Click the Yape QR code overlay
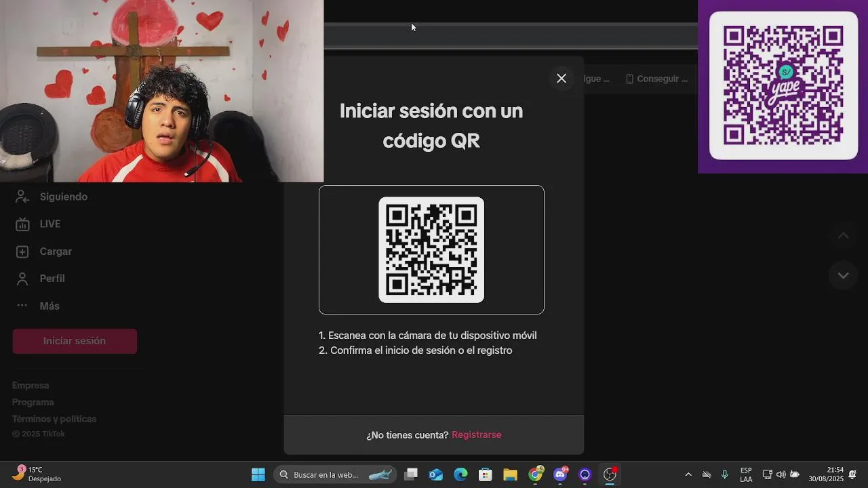The height and width of the screenshot is (488, 868). pos(783,85)
